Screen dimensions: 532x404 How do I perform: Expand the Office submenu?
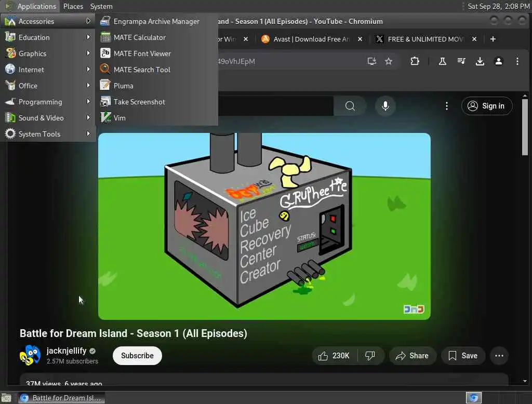[47, 86]
